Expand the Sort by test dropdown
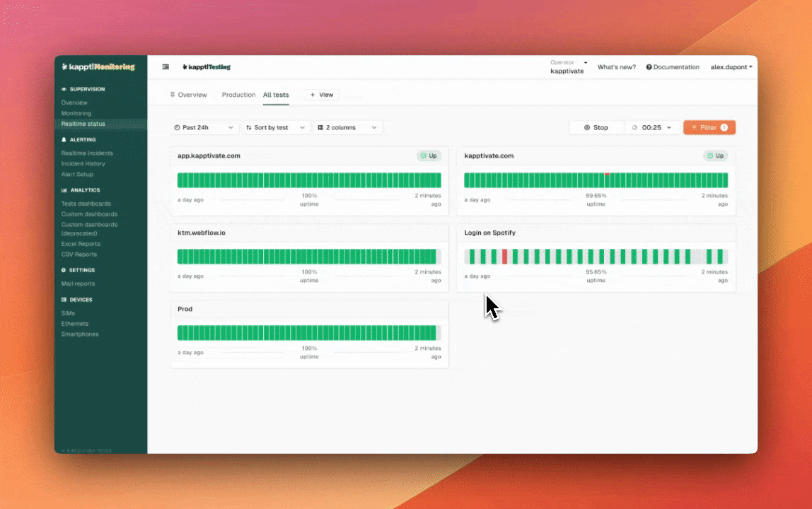This screenshot has height=509, width=812. pyautogui.click(x=275, y=127)
